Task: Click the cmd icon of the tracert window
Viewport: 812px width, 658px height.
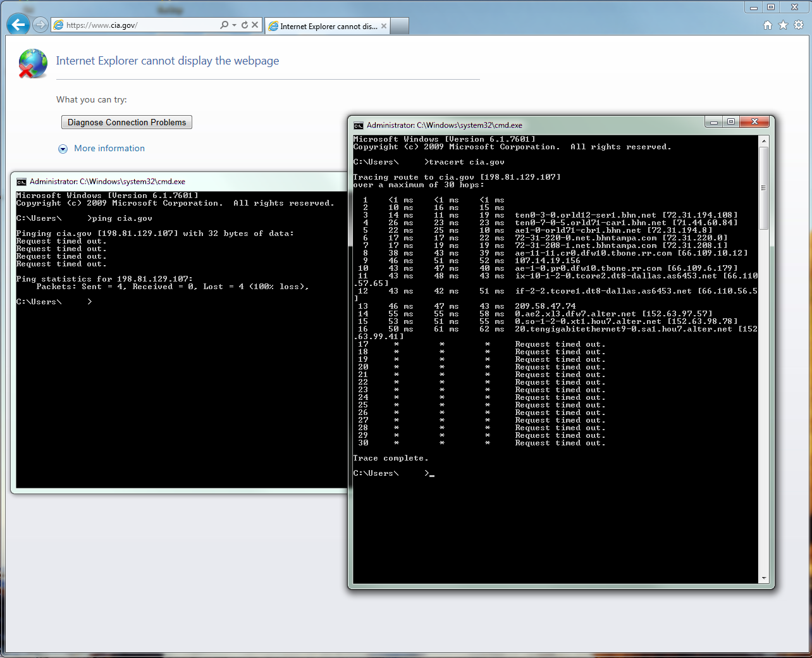Action: pos(359,125)
